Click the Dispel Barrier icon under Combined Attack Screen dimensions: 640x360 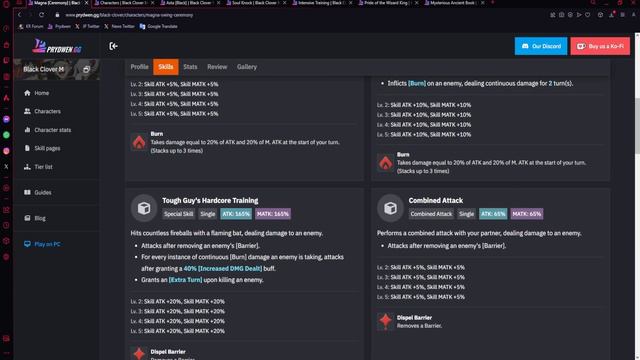(385, 321)
